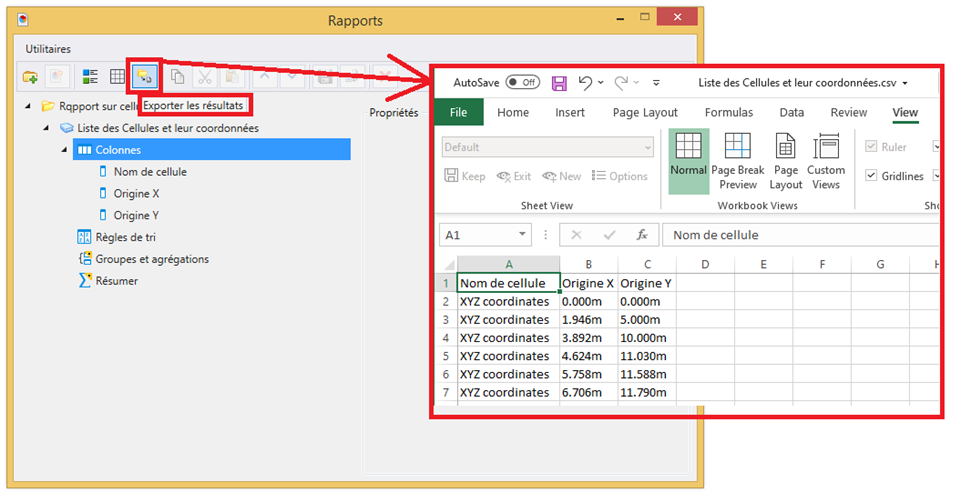The width and height of the screenshot is (960, 502).
Task: Open the Name Box dropdown arrow
Action: coord(522,234)
